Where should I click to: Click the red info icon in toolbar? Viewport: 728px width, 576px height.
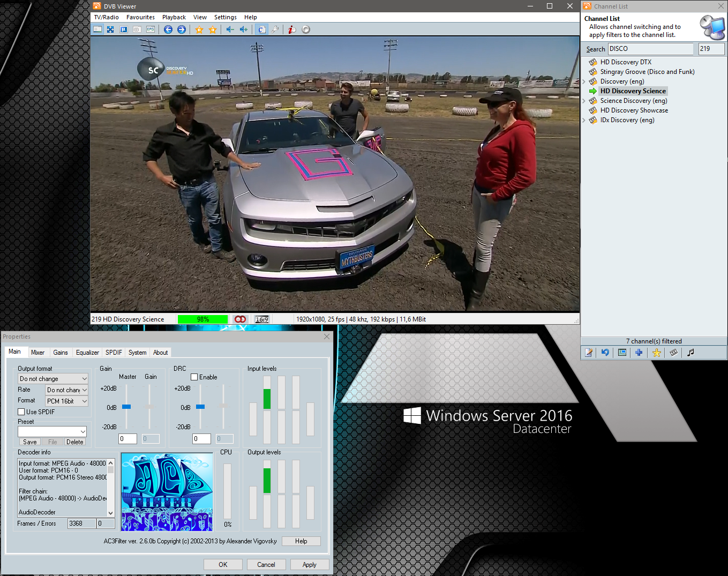coord(292,29)
